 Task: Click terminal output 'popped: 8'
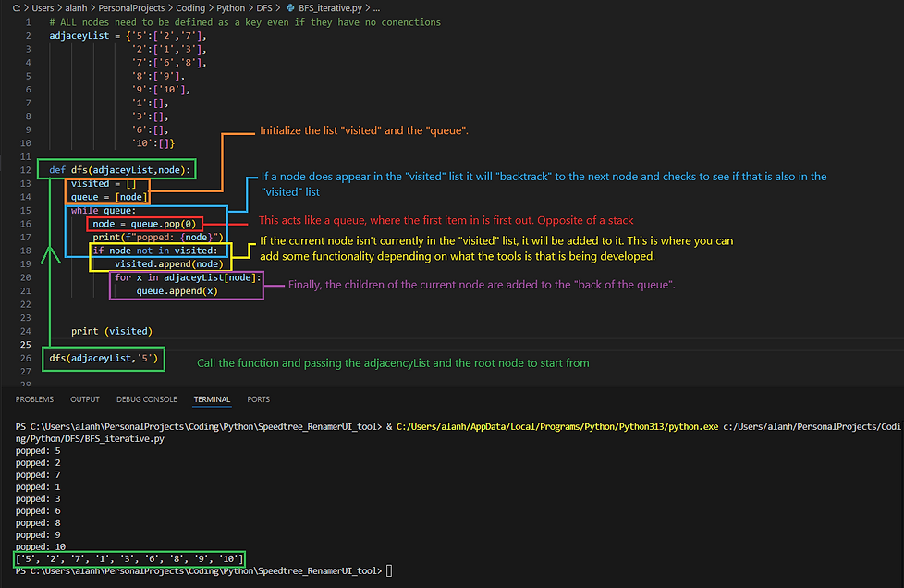(x=38, y=523)
